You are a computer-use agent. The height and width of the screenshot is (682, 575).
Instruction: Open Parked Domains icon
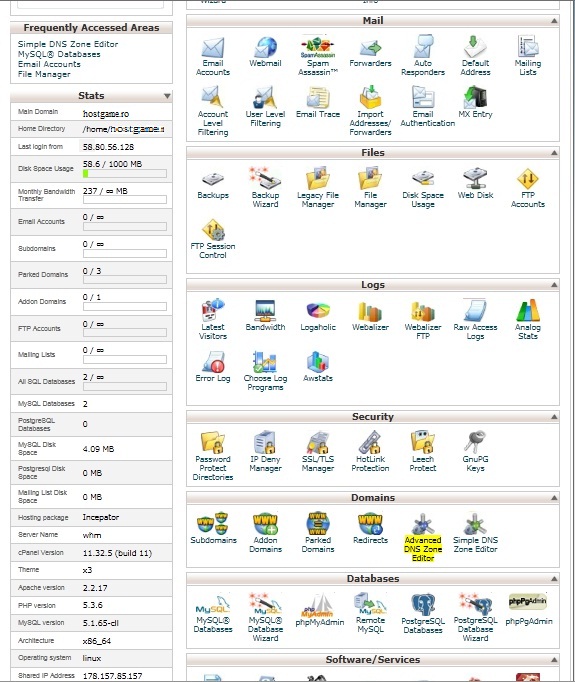coord(318,532)
